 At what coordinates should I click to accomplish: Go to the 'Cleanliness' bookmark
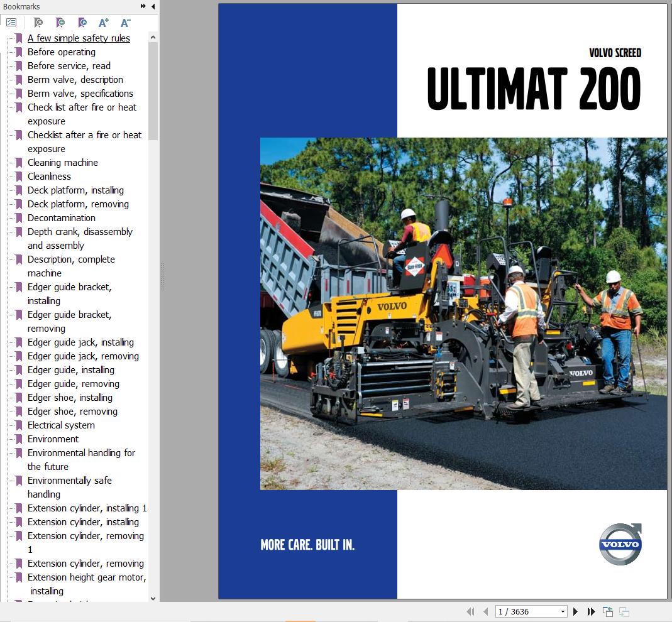tap(49, 176)
